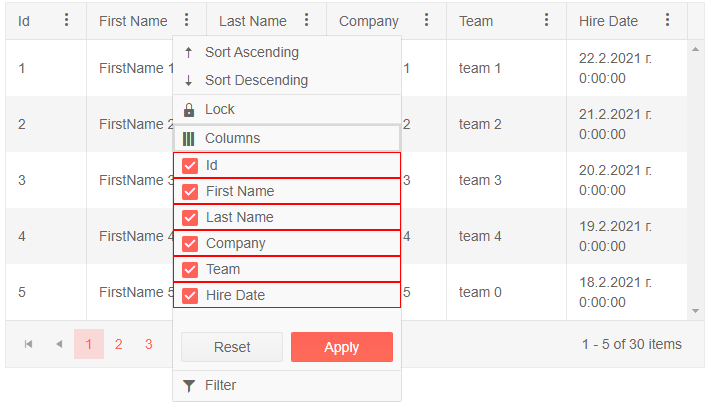Open the Hire Date column menu icon
Viewport: 713px width, 410px height.
(x=668, y=20)
